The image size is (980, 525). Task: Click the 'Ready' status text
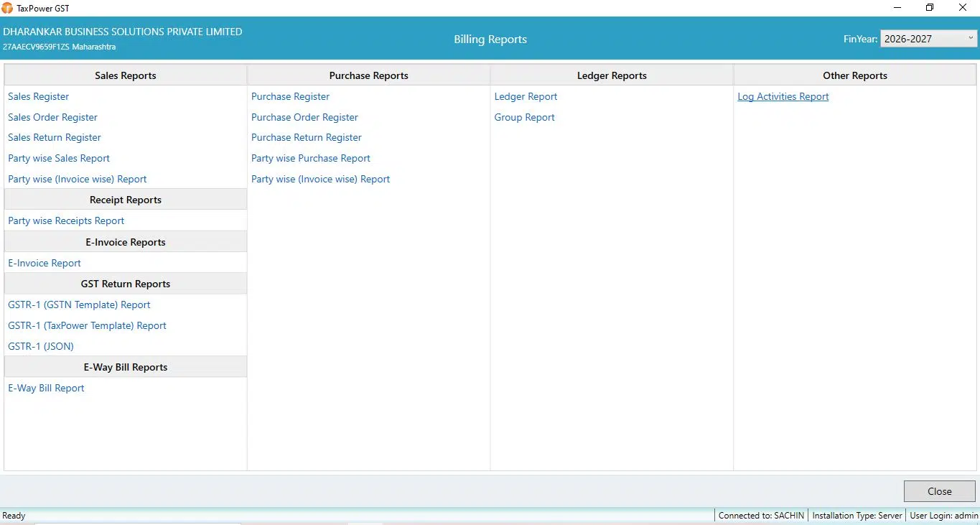tap(14, 516)
